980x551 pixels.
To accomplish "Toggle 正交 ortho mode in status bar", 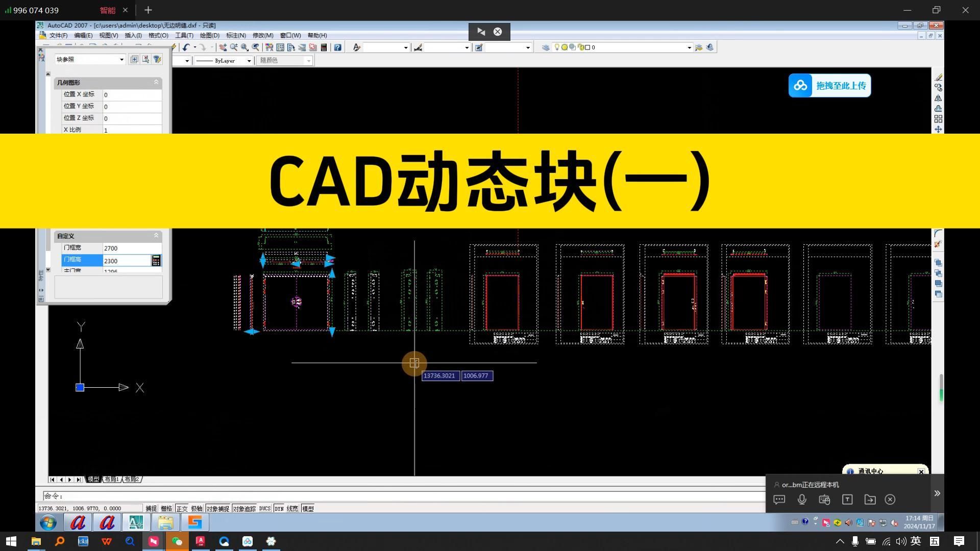I will point(182,509).
